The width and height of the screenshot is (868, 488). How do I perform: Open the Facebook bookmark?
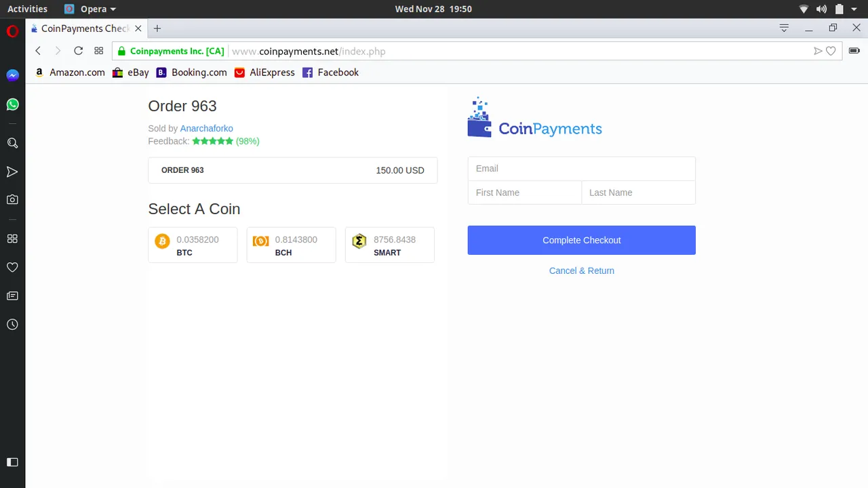(x=330, y=73)
